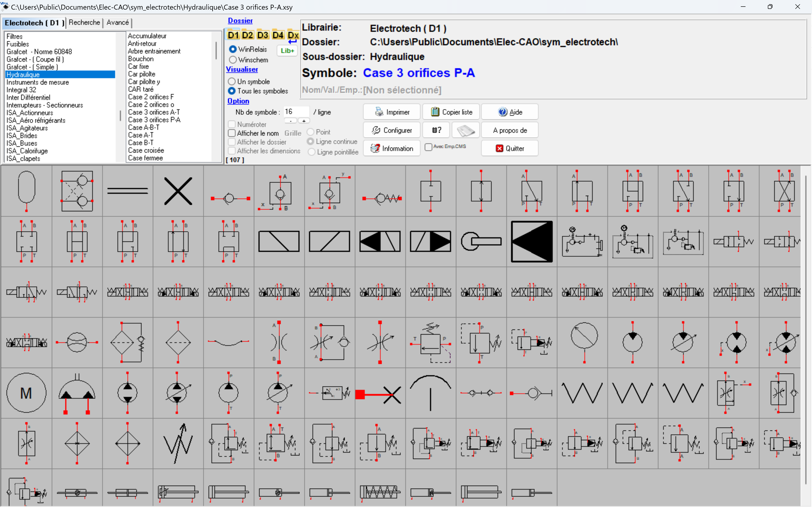The image size is (812, 507).
Task: Decrease symbols per line with minus
Action: pyautogui.click(x=291, y=121)
